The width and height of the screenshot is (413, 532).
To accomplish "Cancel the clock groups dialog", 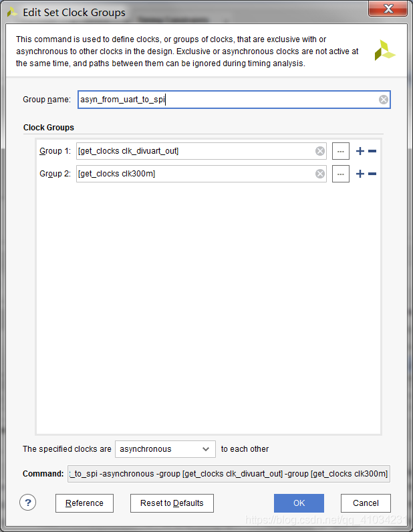I will (x=366, y=503).
